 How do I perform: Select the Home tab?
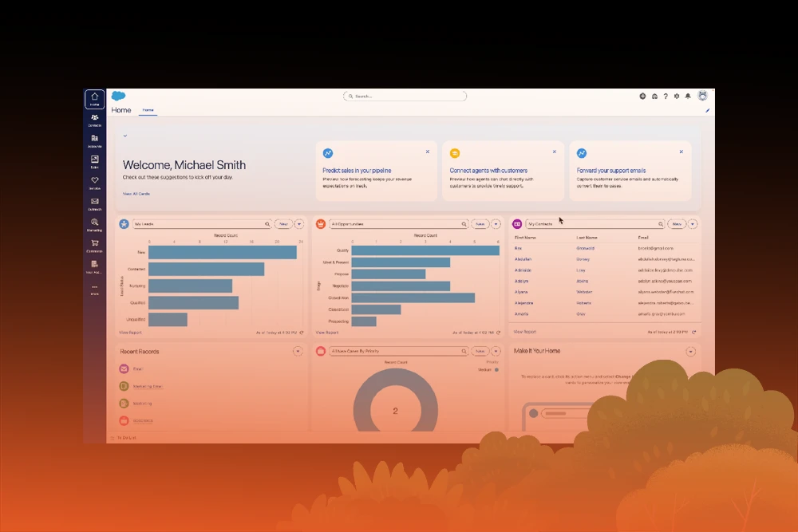point(148,110)
